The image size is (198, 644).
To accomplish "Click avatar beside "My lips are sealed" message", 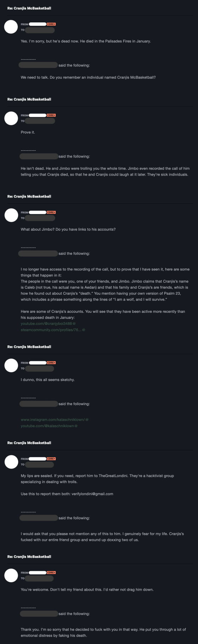I will pyautogui.click(x=11, y=462).
